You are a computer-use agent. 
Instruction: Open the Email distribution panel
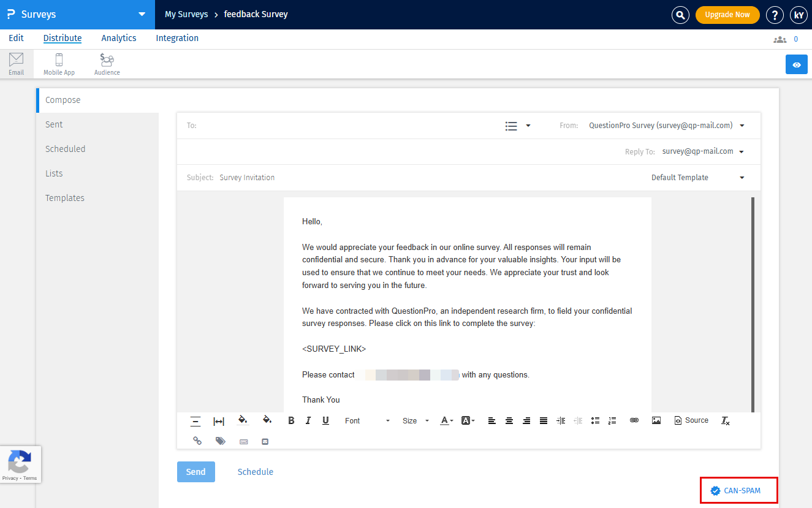pos(16,64)
